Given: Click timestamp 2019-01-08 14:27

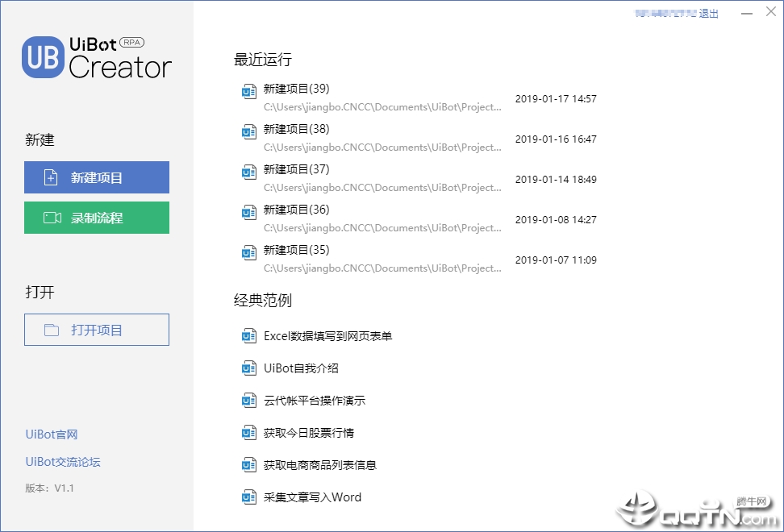Looking at the screenshot, I should pyautogui.click(x=556, y=220).
